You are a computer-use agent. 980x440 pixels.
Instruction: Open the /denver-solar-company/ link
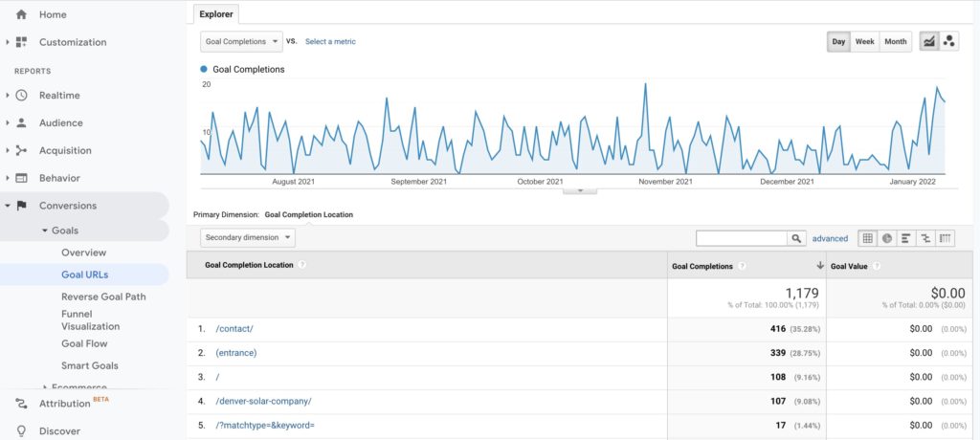(263, 401)
